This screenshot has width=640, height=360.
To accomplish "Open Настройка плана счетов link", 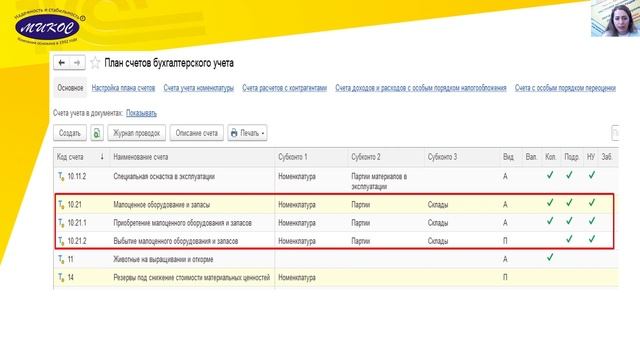I will (x=123, y=88).
